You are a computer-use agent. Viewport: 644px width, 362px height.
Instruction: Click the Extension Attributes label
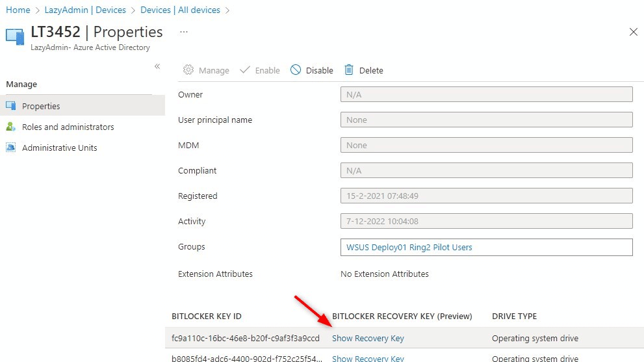click(215, 274)
